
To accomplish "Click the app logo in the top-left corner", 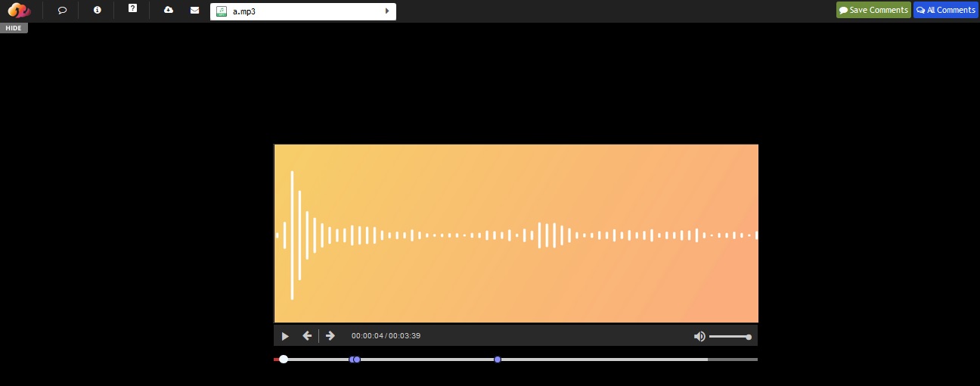I will (19, 11).
